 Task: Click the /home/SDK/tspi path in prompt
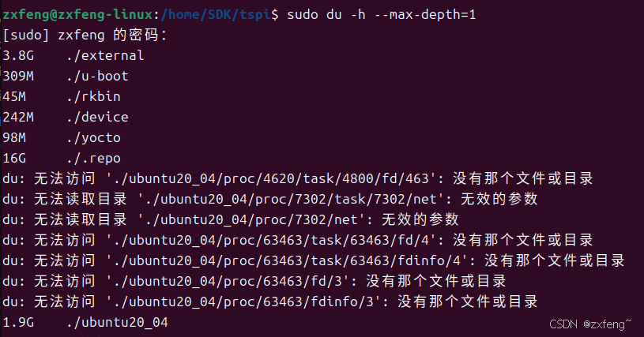point(216,15)
